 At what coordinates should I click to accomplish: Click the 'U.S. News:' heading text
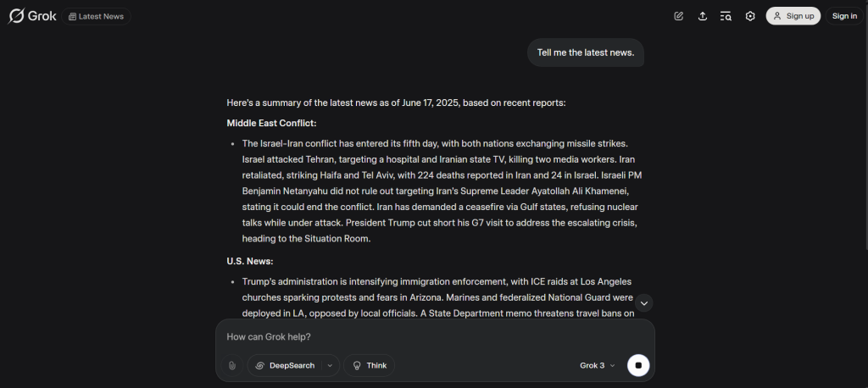coord(250,261)
